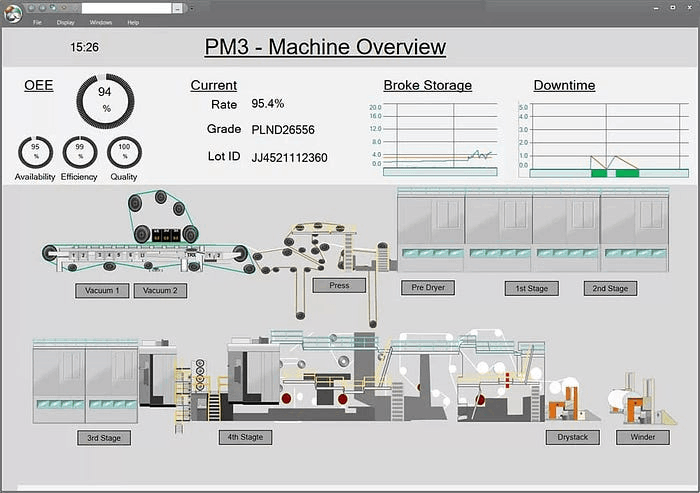Open the Pre Dryer section
This screenshot has width=700, height=493.
428,288
